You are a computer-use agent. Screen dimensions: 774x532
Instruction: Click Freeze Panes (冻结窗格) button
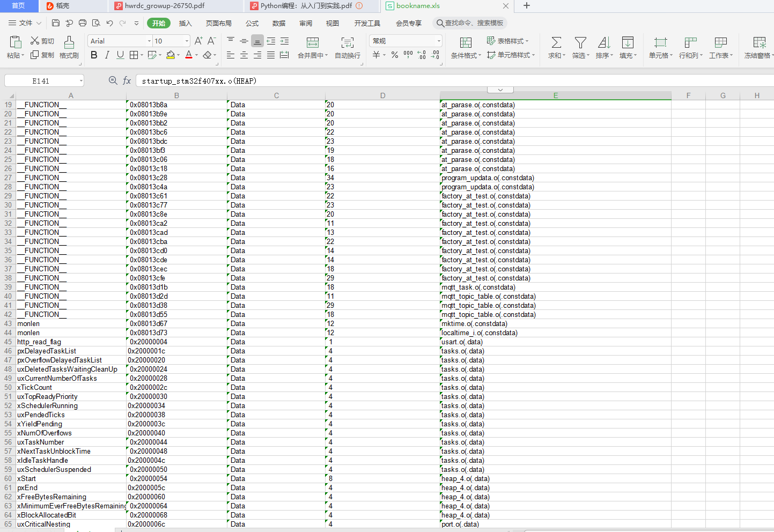point(758,47)
